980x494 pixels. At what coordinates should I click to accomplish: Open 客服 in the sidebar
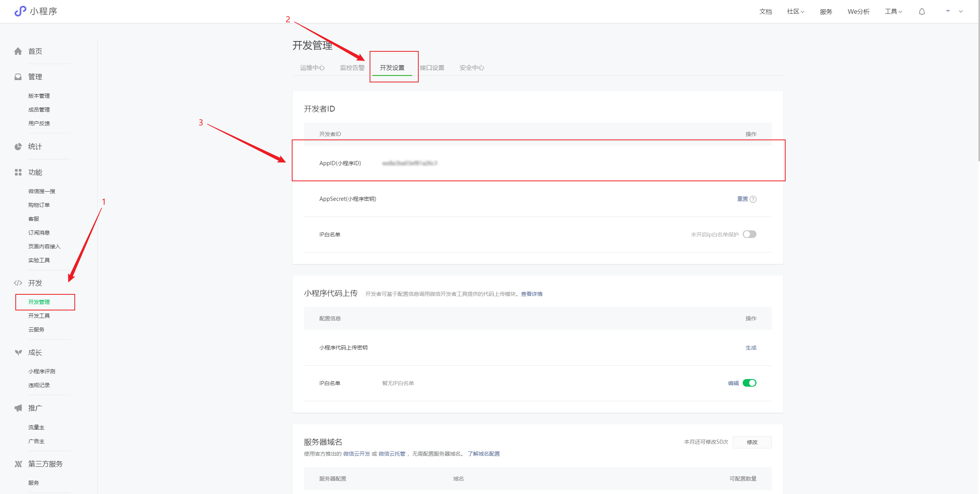click(34, 219)
